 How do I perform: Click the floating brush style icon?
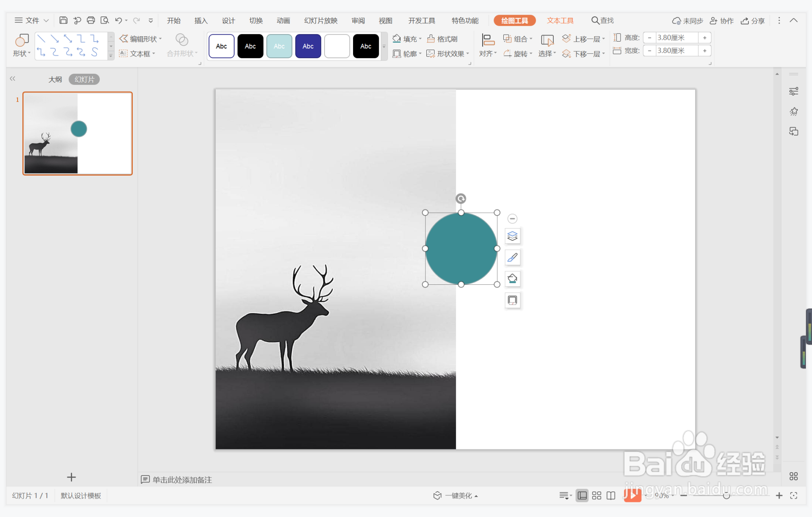512,257
